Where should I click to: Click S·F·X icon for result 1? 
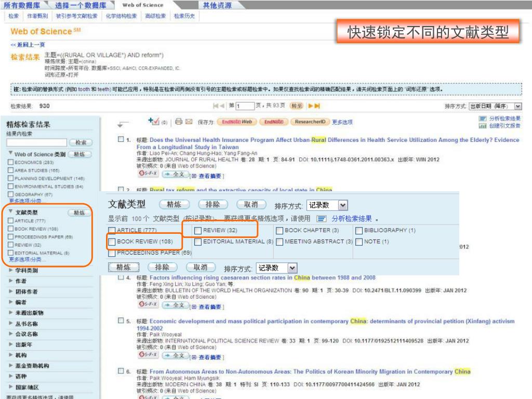148,174
